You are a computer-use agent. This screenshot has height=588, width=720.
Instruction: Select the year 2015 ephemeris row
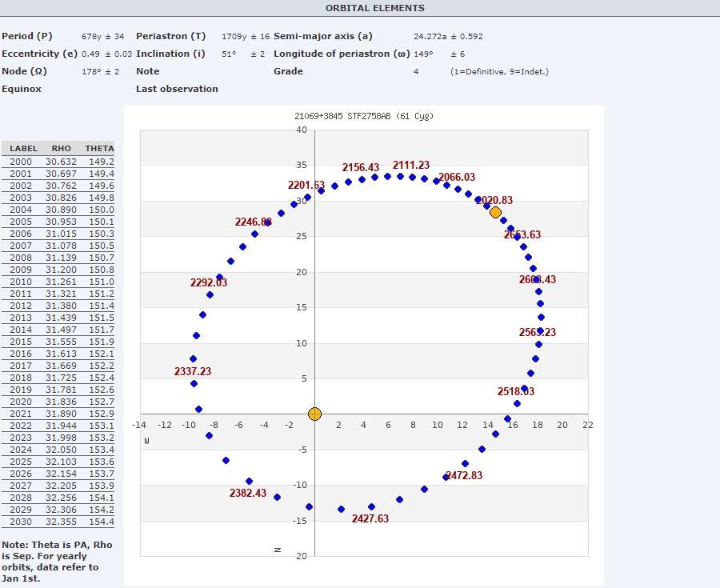click(58, 342)
